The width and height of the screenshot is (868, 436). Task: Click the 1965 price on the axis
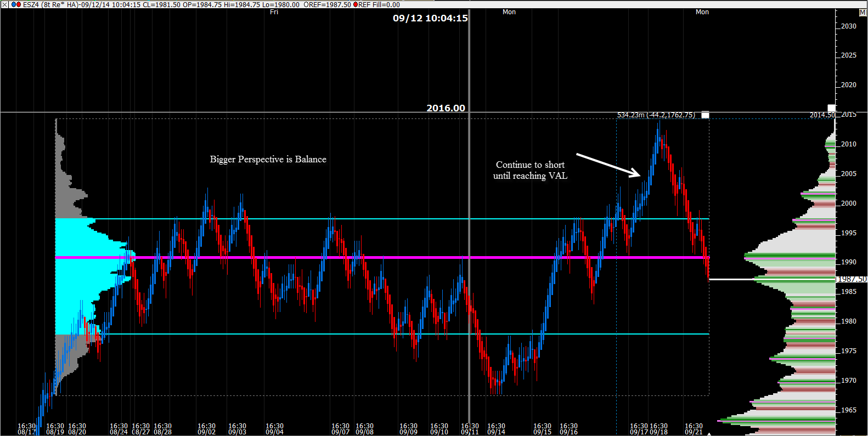[x=848, y=410]
